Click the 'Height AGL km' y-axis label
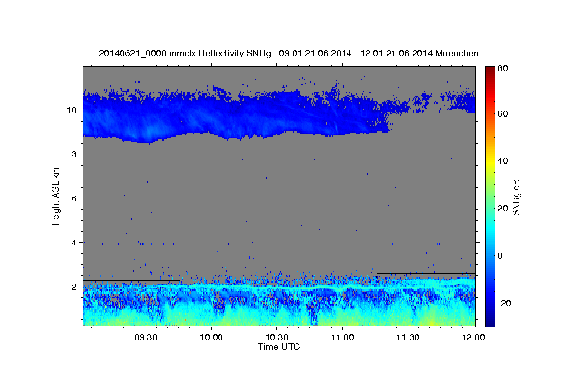This screenshot has height=392, width=588. [x=56, y=196]
